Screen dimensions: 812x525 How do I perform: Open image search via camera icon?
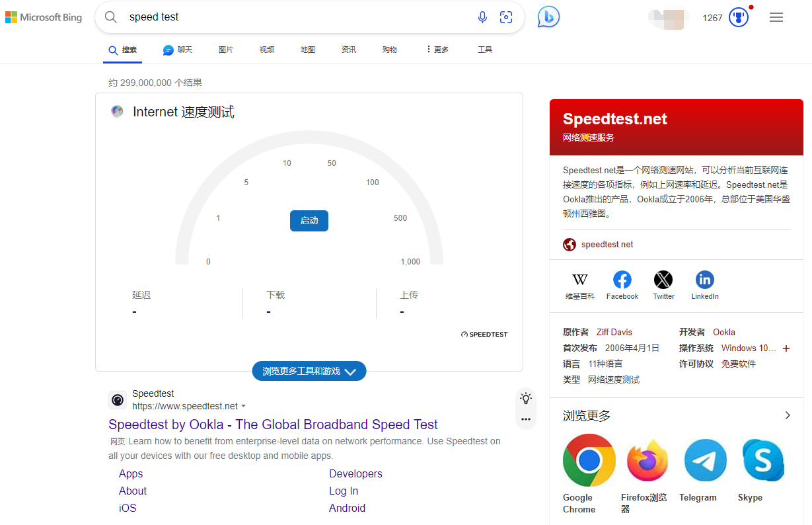click(x=506, y=17)
